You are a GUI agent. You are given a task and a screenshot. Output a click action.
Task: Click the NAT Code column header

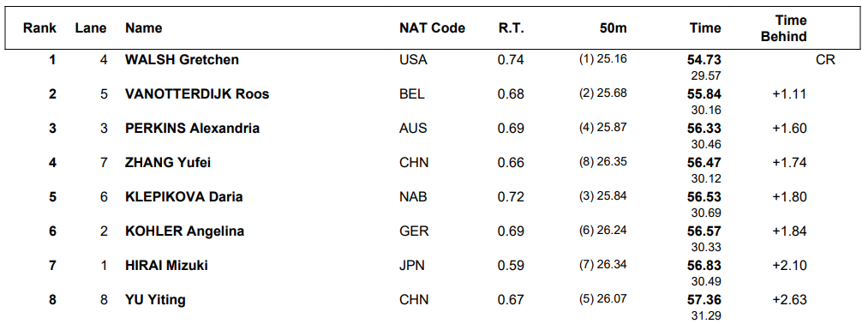click(433, 28)
